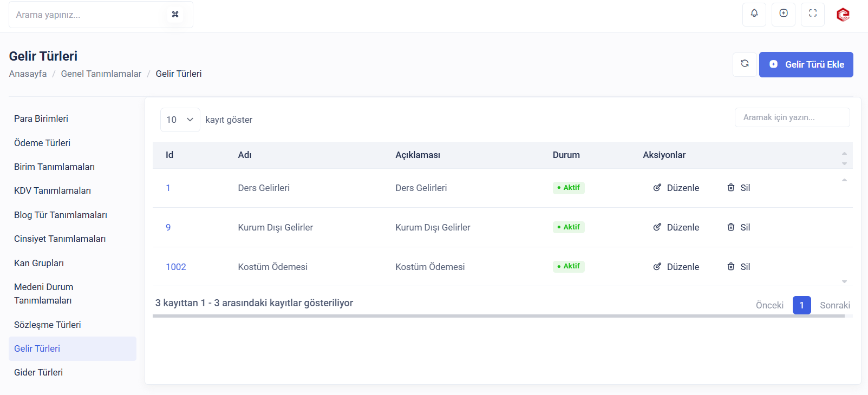Open KDV Tanımlamaları sidebar item

tap(53, 190)
